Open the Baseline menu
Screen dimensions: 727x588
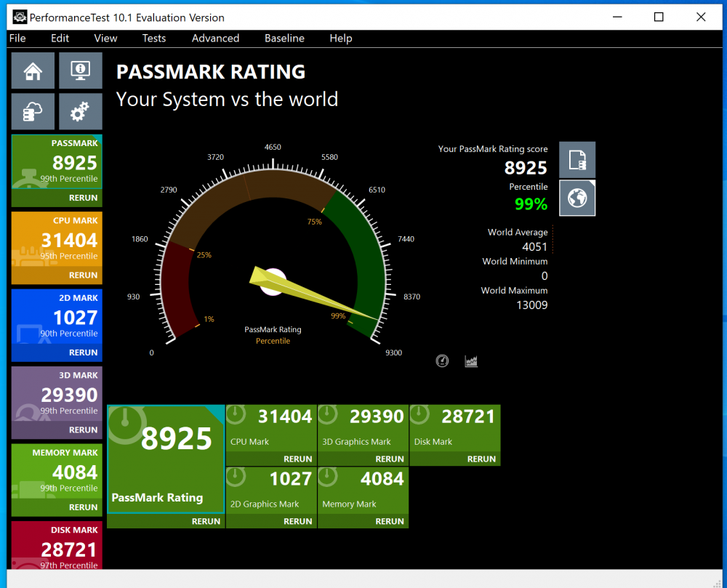(x=284, y=38)
